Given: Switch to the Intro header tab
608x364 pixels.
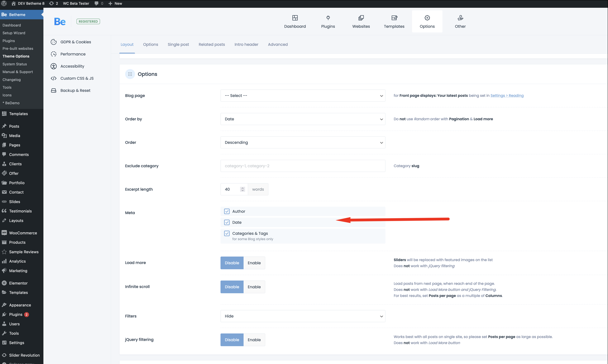Looking at the screenshot, I should (246, 44).
